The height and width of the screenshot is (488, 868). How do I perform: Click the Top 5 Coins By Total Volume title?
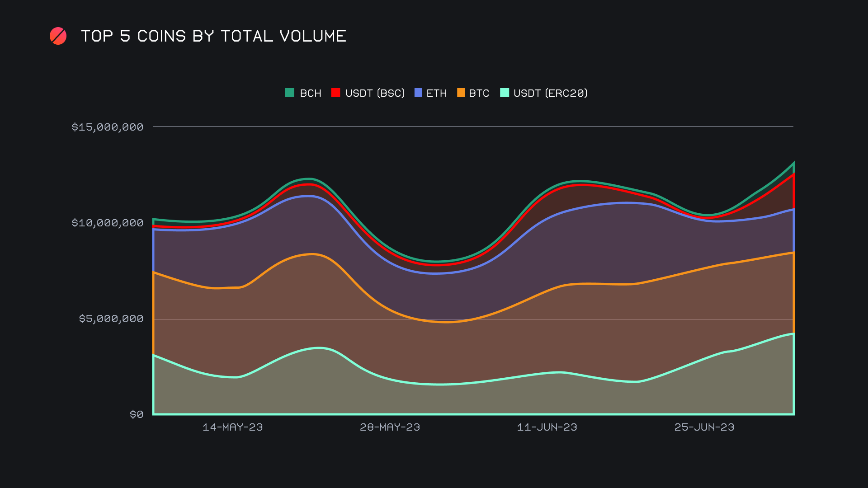coord(213,36)
